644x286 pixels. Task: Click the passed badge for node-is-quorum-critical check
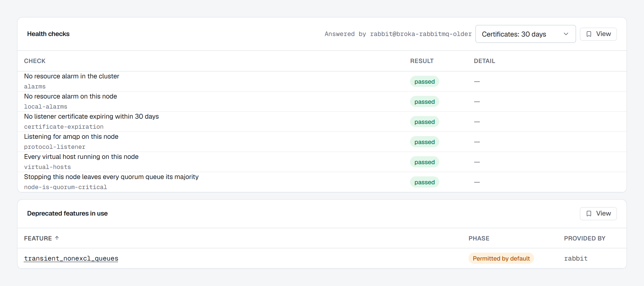(x=424, y=182)
